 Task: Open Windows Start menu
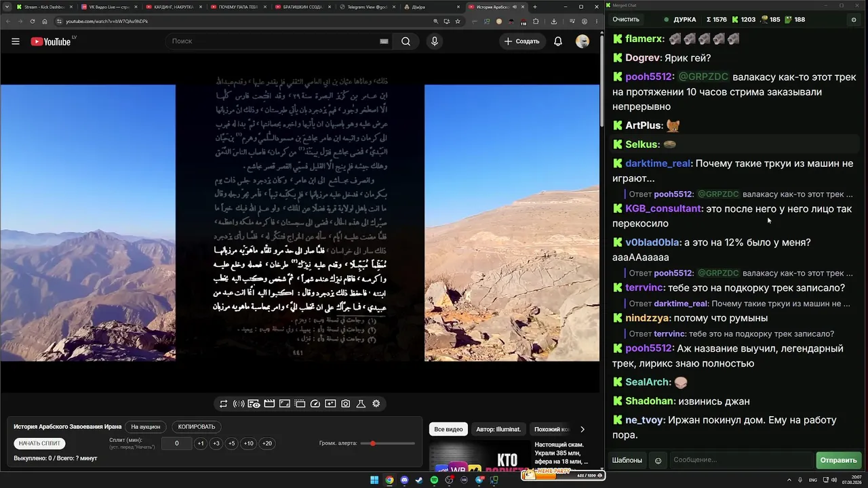pos(374,481)
